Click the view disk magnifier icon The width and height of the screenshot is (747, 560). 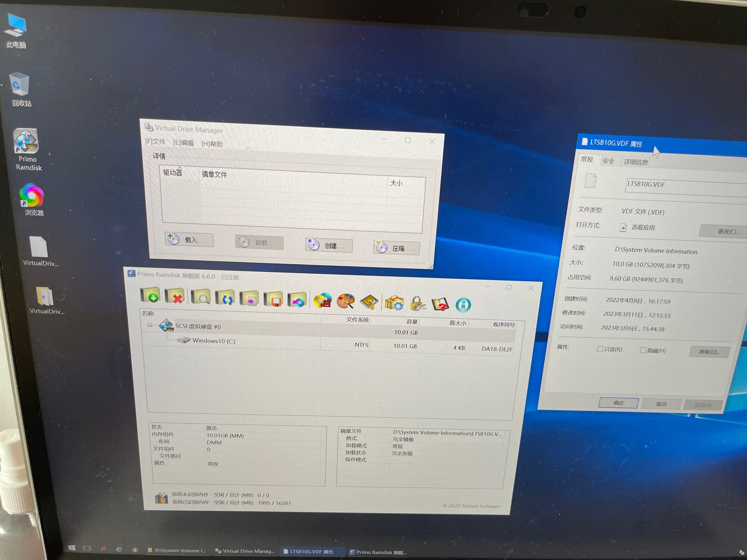point(200,297)
